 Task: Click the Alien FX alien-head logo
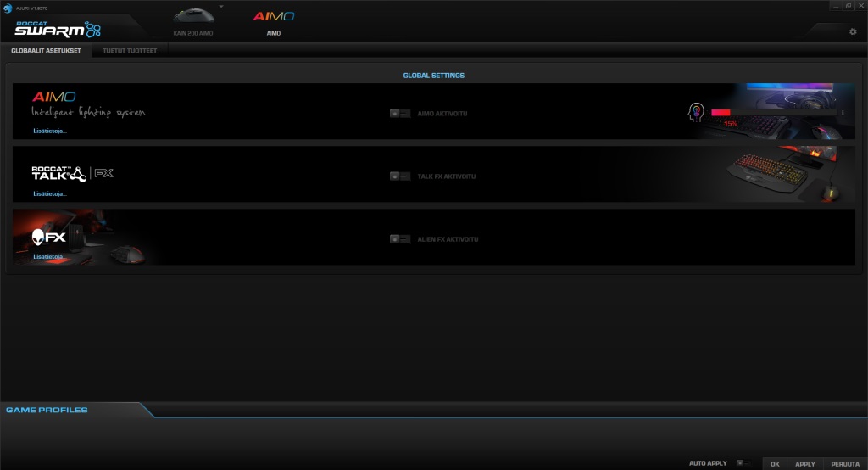point(48,238)
